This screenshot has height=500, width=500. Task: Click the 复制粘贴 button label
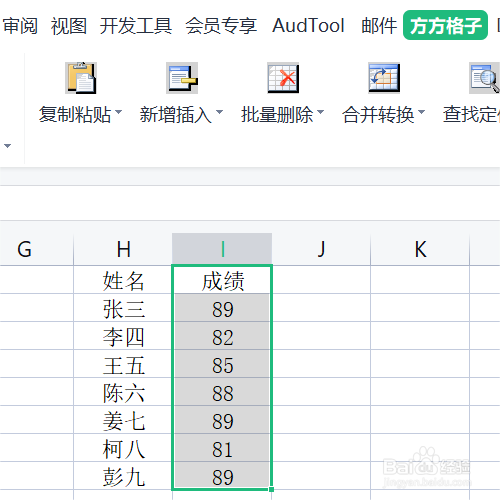[x=75, y=115]
